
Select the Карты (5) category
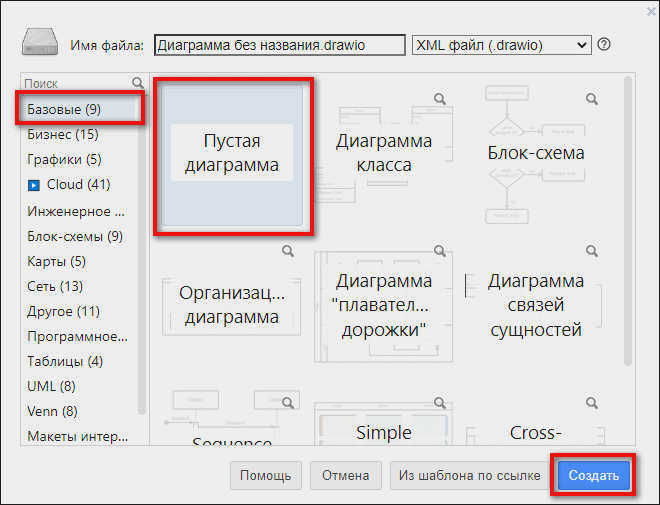(x=80, y=261)
